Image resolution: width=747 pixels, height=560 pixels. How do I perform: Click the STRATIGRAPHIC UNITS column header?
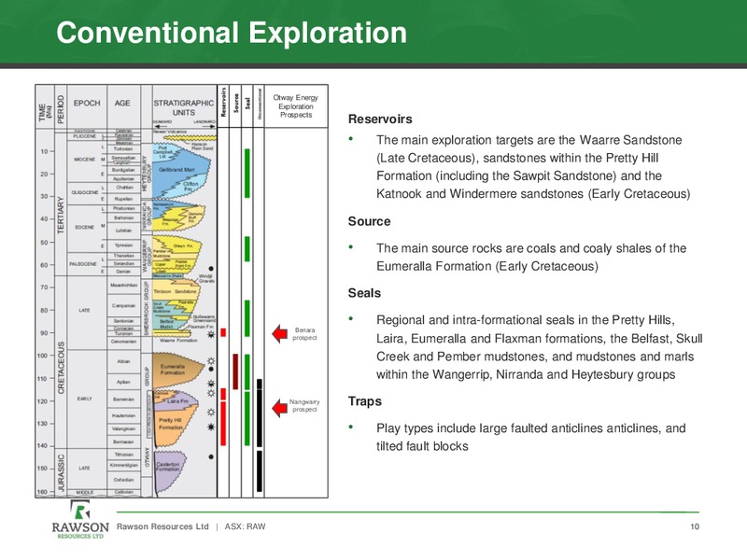tap(183, 107)
